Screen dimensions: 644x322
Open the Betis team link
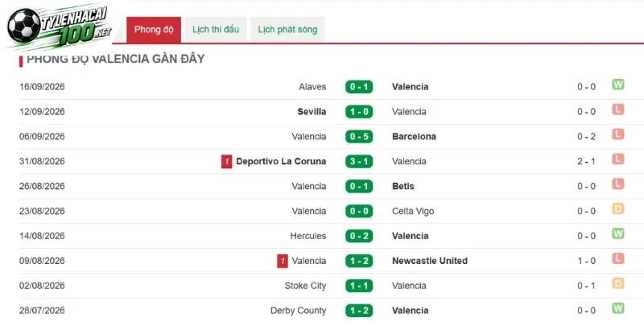403,186
